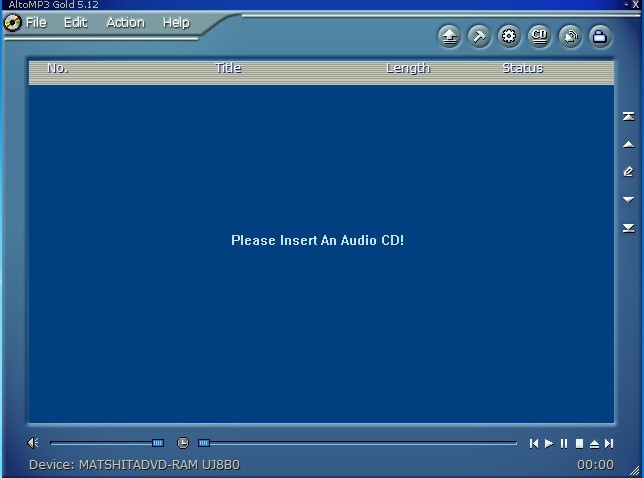Click the Title column header
644x478 pixels.
coord(228,68)
